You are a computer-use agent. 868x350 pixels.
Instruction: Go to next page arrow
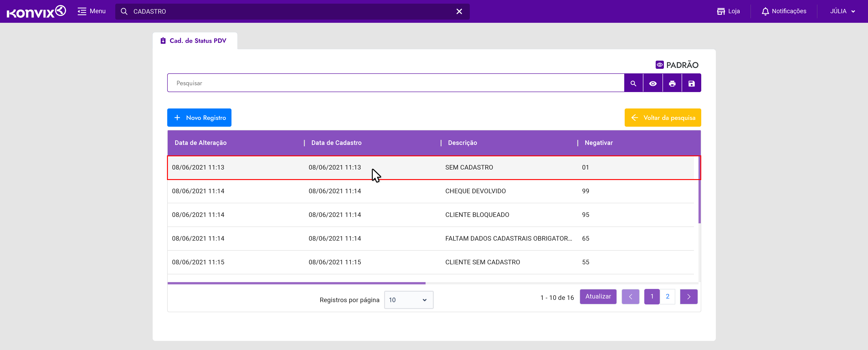[688, 297]
